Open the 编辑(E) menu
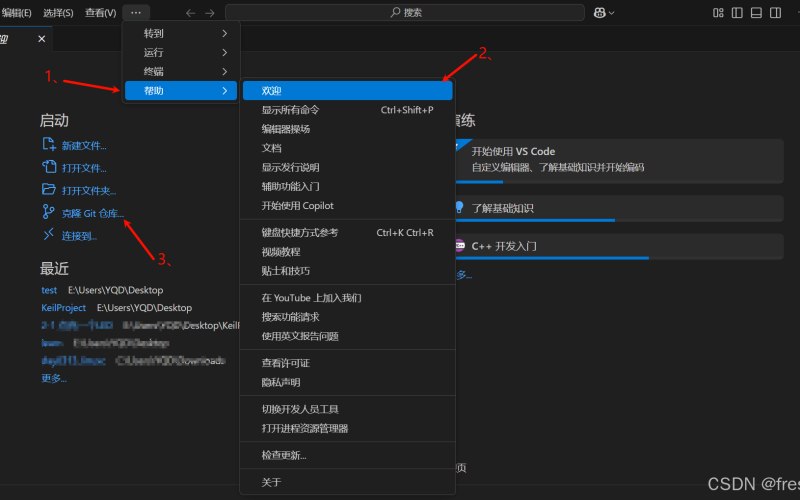 click(x=16, y=13)
